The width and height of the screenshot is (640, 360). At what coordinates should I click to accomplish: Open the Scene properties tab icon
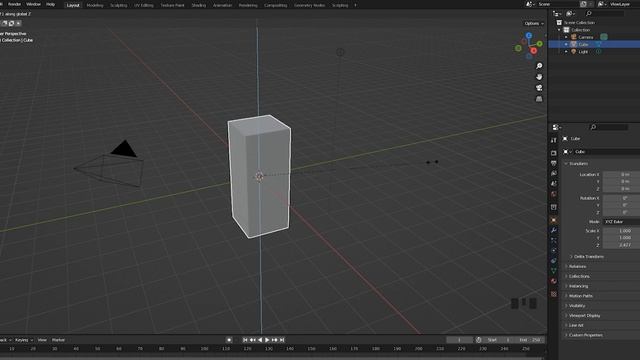click(x=553, y=184)
